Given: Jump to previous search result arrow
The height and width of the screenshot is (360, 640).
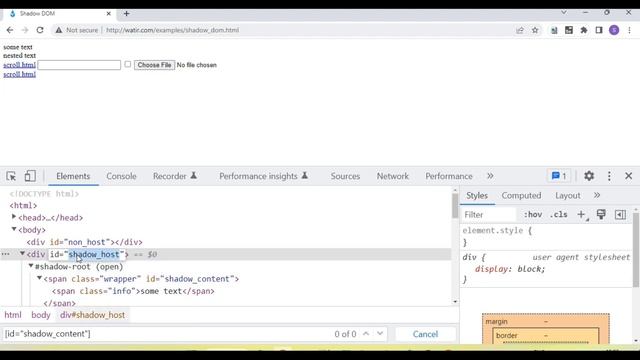Looking at the screenshot, I should [x=366, y=333].
